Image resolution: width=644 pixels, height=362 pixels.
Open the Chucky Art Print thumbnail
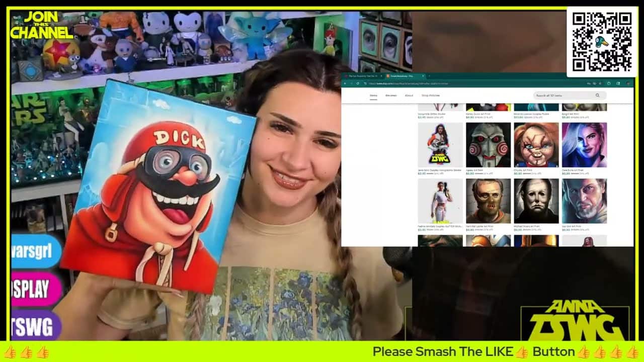point(536,145)
